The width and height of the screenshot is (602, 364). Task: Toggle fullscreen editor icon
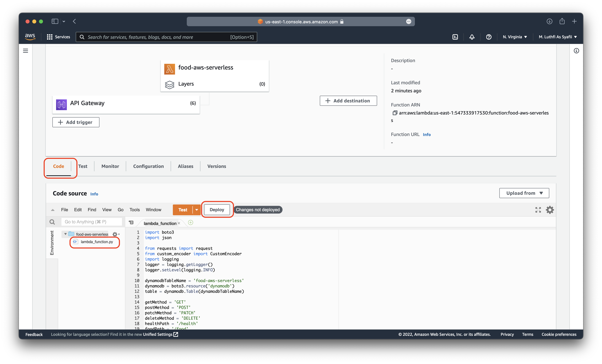point(538,210)
